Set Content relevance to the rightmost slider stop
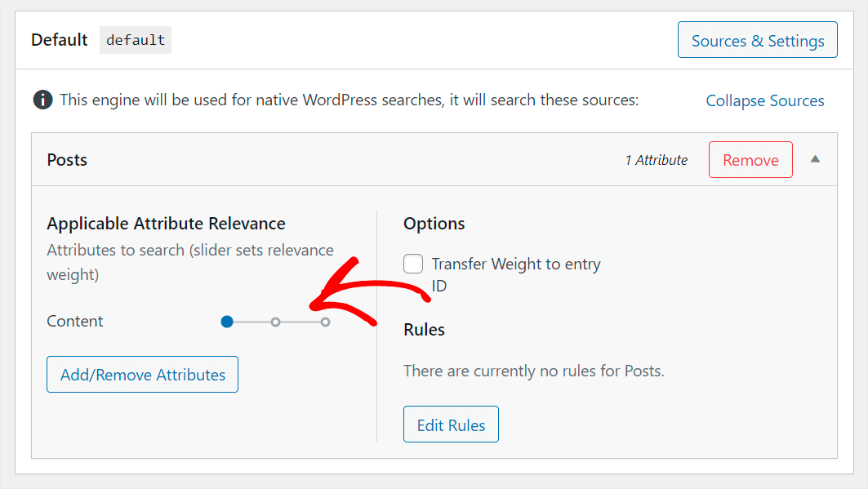This screenshot has height=489, width=868. click(325, 322)
